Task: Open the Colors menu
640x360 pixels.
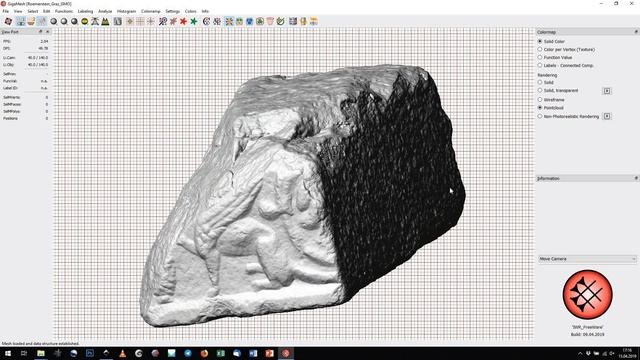Action: click(191, 11)
